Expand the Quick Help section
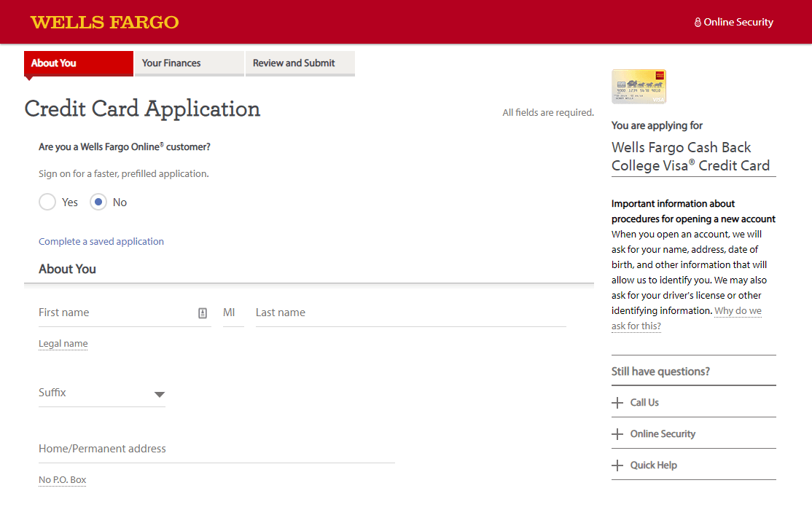 click(x=653, y=465)
